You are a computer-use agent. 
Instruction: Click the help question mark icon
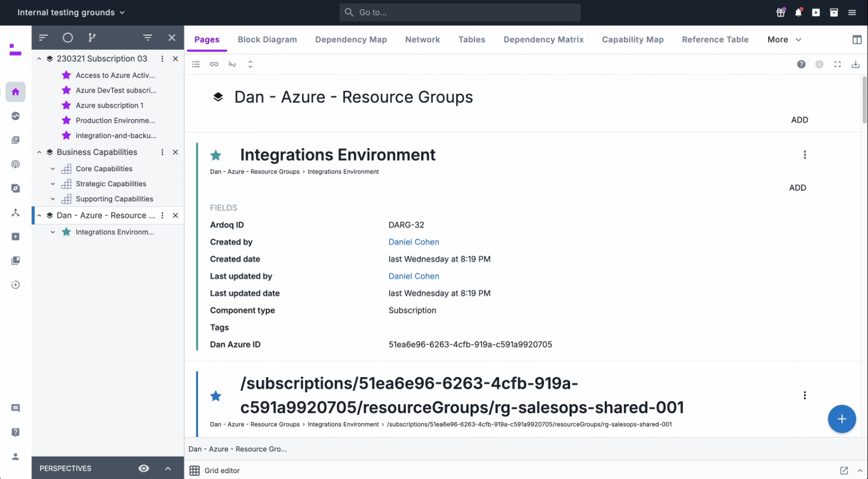(801, 65)
